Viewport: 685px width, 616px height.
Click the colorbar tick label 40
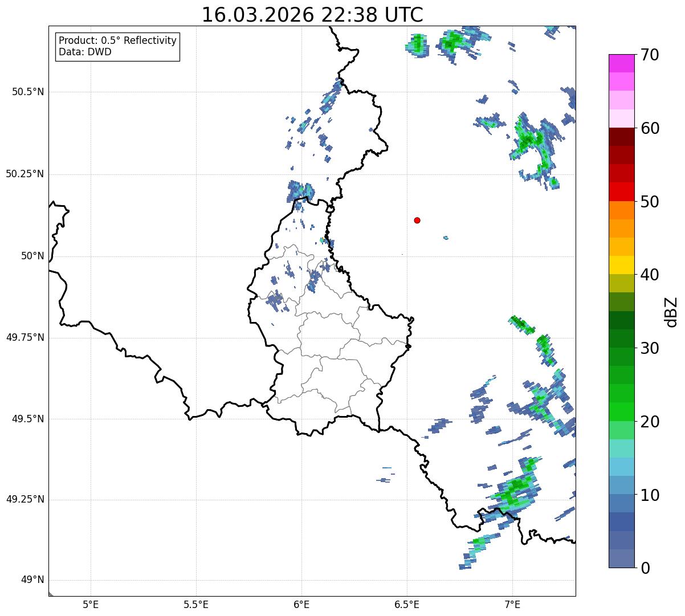(x=649, y=275)
